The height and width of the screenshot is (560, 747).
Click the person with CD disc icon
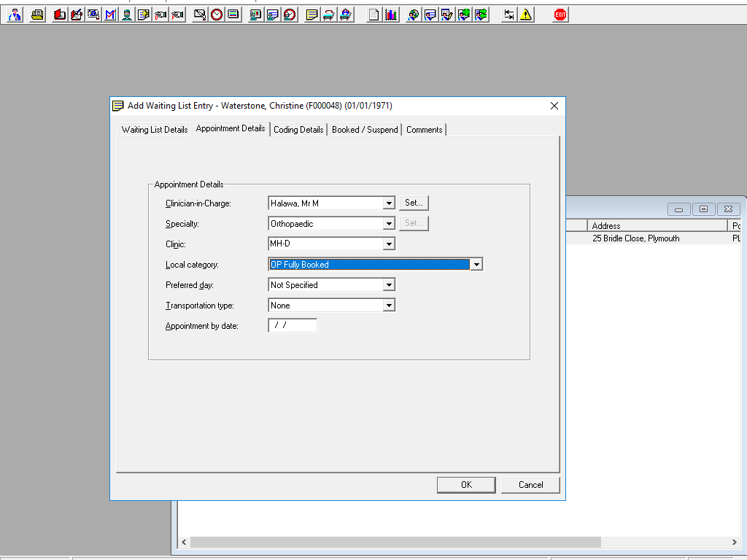pos(414,15)
